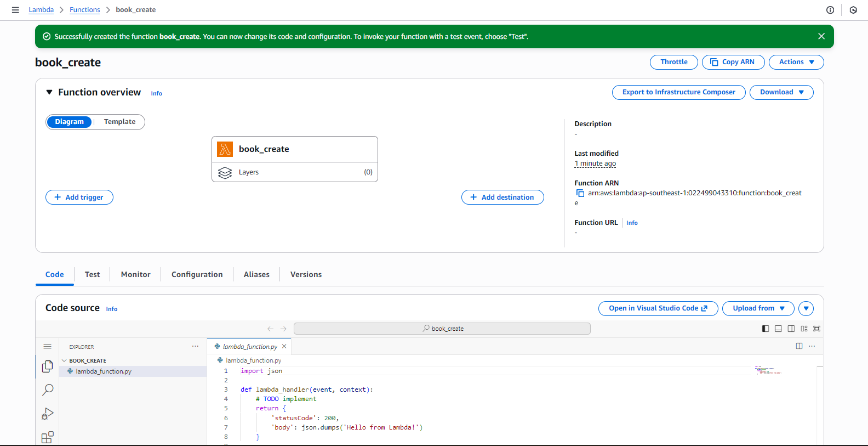Open the AWS console navigation hamburger menu
This screenshot has width=868, height=446.
[15, 10]
